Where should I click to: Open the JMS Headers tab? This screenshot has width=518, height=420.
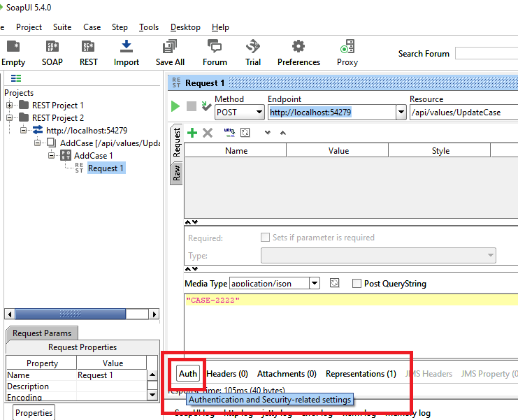[429, 374]
